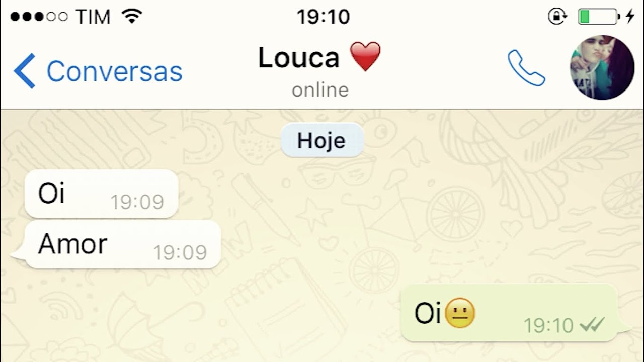This screenshot has width=644, height=362.
Task: Open contact info via Louca name
Action: pyautogui.click(x=299, y=58)
